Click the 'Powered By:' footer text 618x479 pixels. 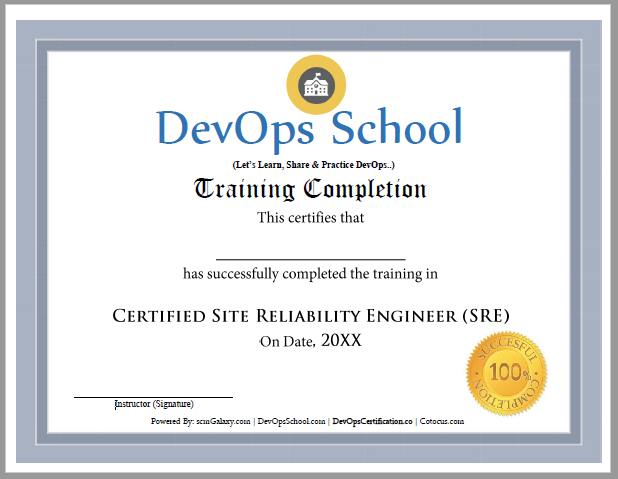pyautogui.click(x=172, y=422)
